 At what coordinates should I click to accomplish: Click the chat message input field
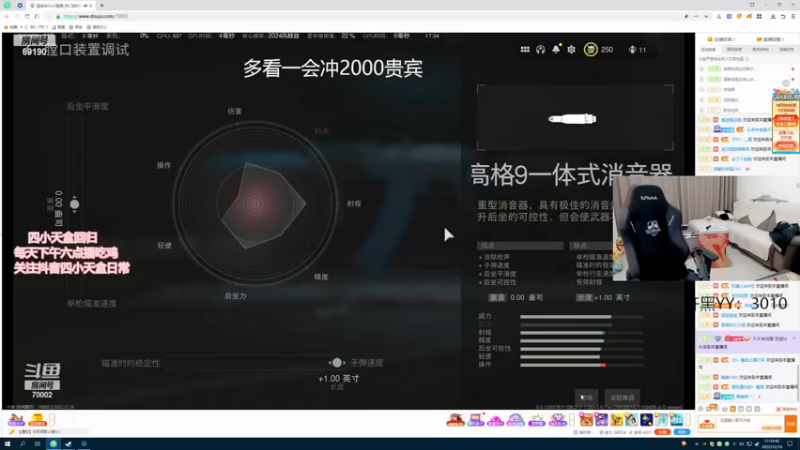[751, 423]
